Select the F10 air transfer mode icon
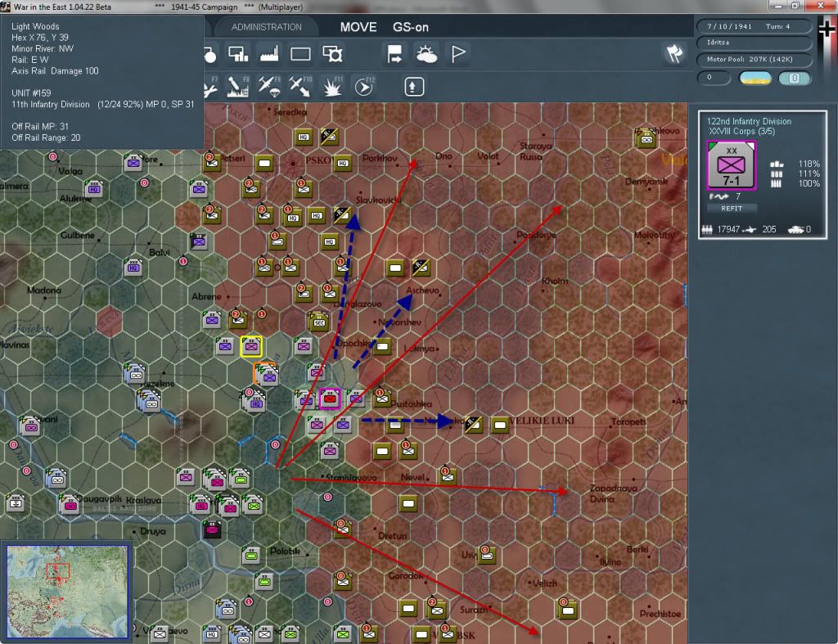The height and width of the screenshot is (644, 838). pos(300,87)
